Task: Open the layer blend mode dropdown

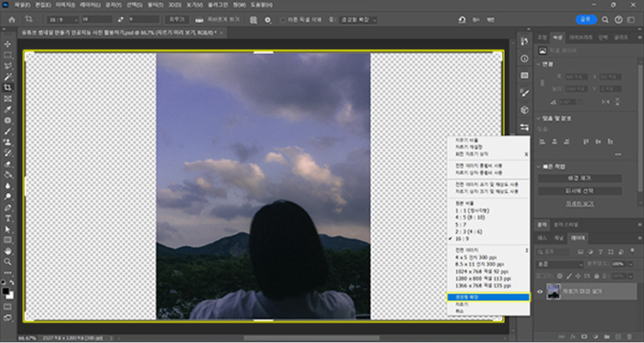Action: pyautogui.click(x=560, y=264)
